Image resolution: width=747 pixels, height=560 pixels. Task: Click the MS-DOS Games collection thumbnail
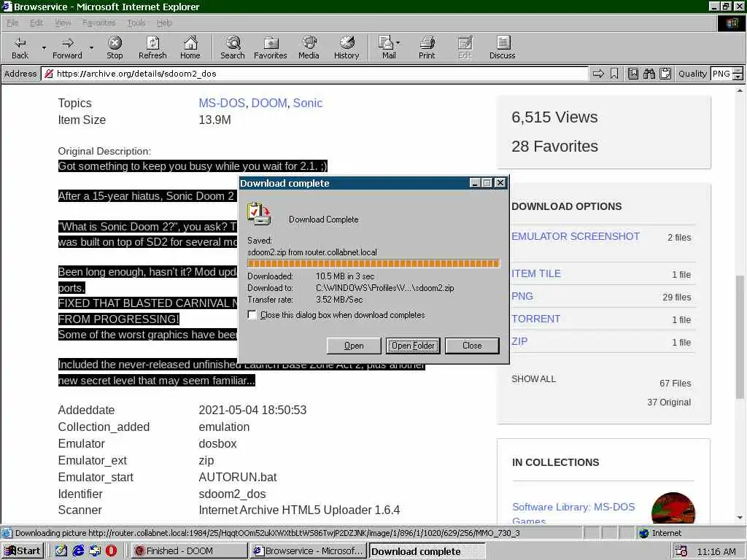(x=673, y=508)
